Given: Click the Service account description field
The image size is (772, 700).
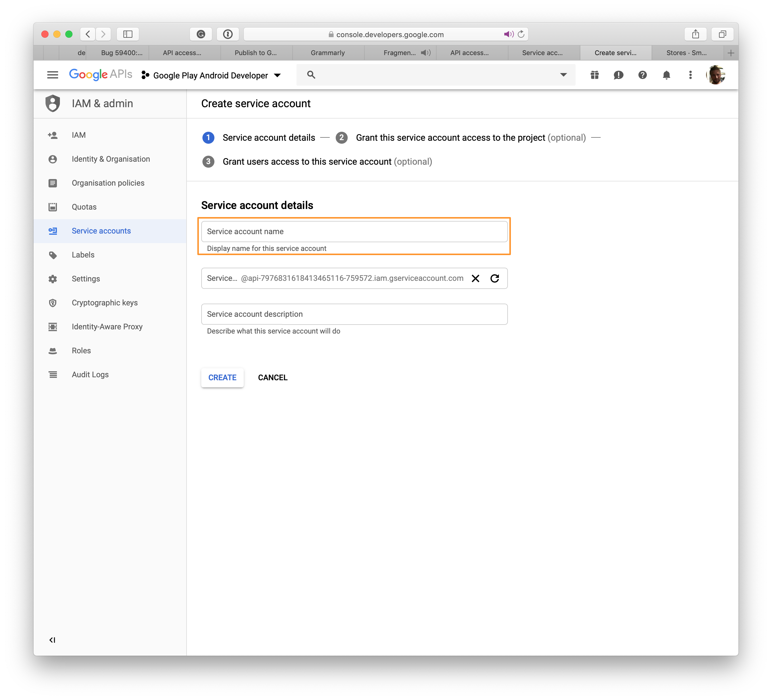Looking at the screenshot, I should [x=354, y=314].
